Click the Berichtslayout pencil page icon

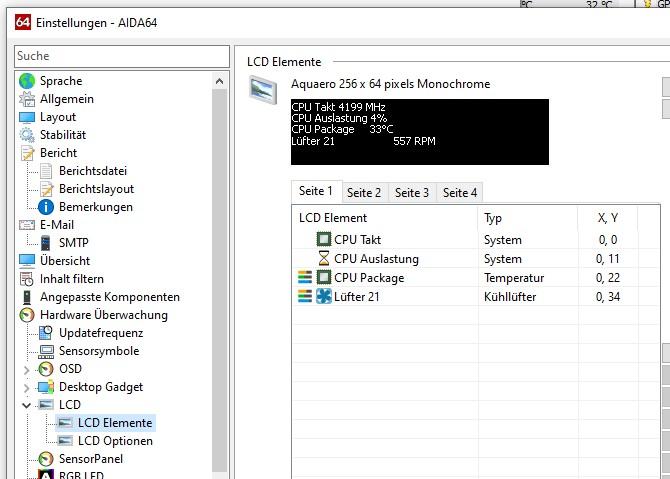pyautogui.click(x=46, y=189)
